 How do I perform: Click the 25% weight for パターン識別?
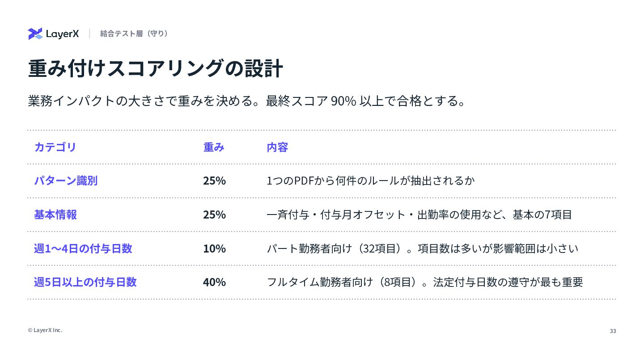(214, 181)
